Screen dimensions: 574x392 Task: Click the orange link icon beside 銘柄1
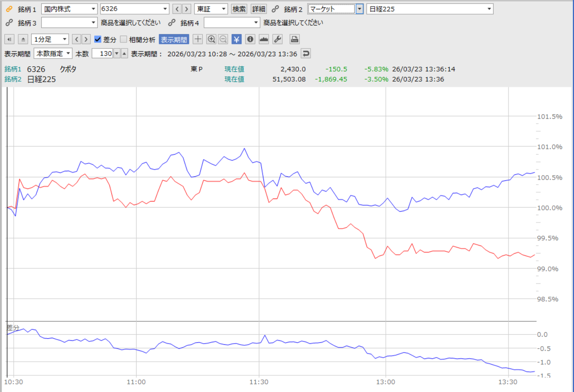9,9
